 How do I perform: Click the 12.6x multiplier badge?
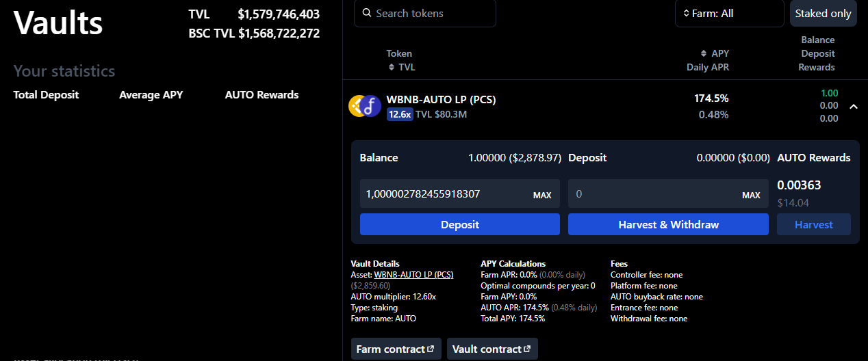pyautogui.click(x=399, y=114)
